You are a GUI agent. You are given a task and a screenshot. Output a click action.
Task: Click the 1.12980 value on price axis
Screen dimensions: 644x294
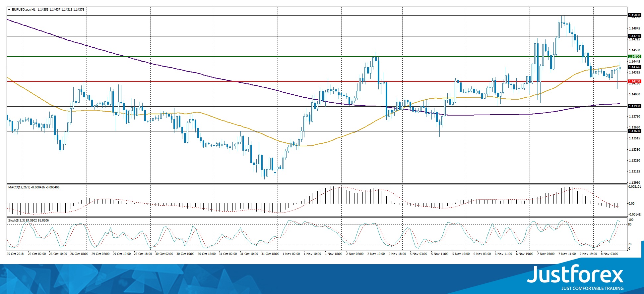[634, 182]
